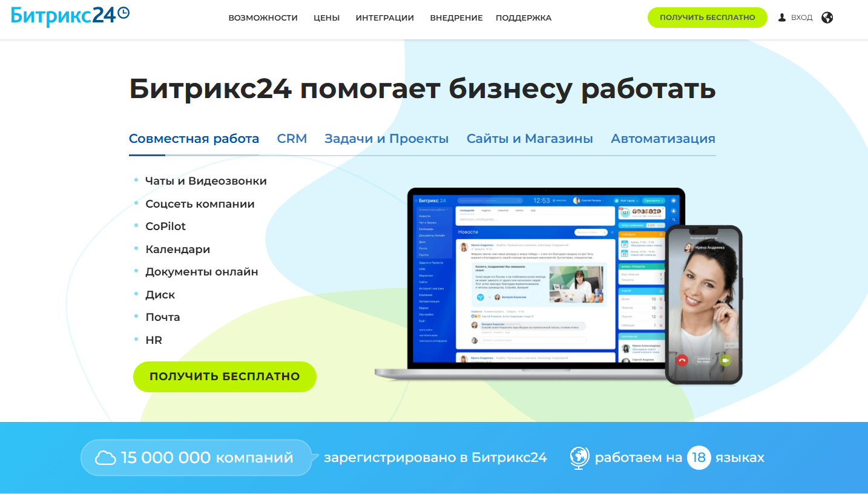868x494 pixels.
Task: Select the Автоматизация tab
Action: pyautogui.click(x=663, y=139)
